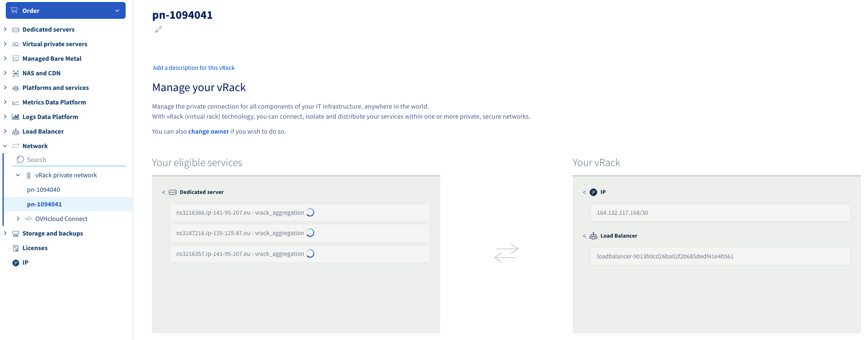Click loading spinner next to ns3187216 server
868x340 pixels.
pyautogui.click(x=310, y=233)
